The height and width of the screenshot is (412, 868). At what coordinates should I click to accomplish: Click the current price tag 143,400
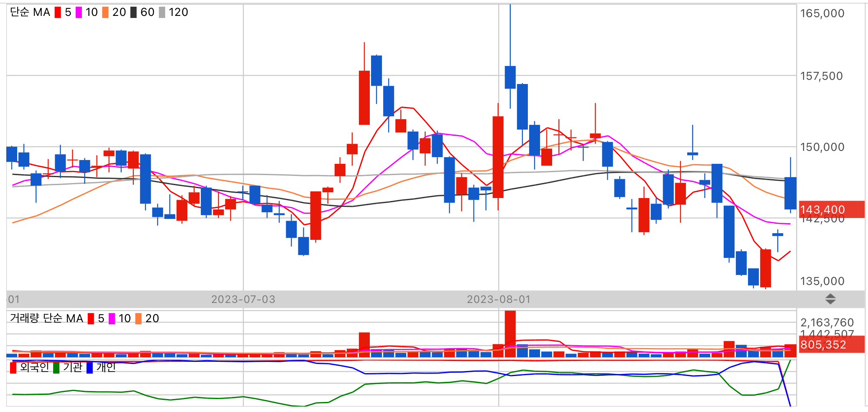[832, 209]
